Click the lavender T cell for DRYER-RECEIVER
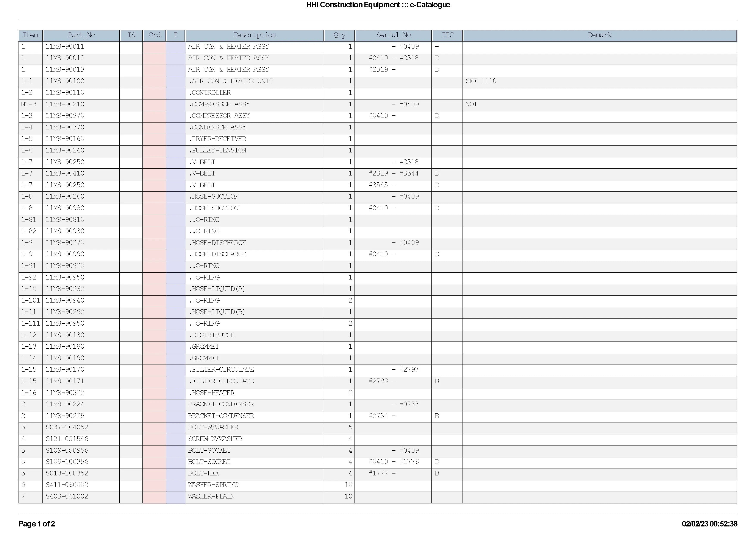756x534 pixels. [175, 139]
